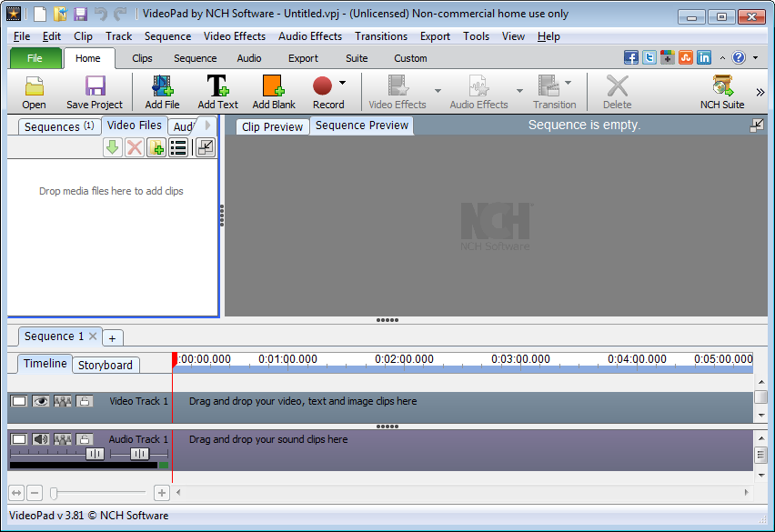
Task: Switch bin to list view icon
Action: point(178,147)
